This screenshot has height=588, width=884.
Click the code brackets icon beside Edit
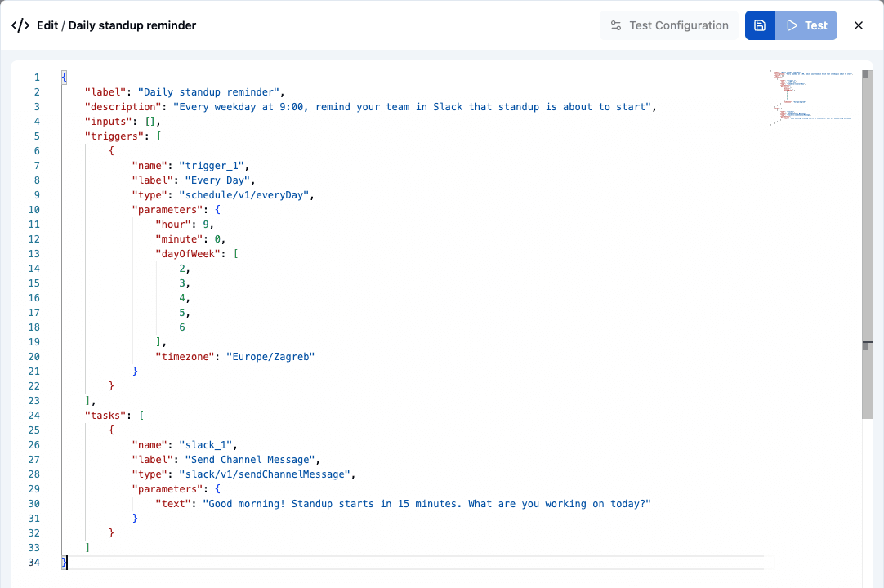[x=20, y=25]
